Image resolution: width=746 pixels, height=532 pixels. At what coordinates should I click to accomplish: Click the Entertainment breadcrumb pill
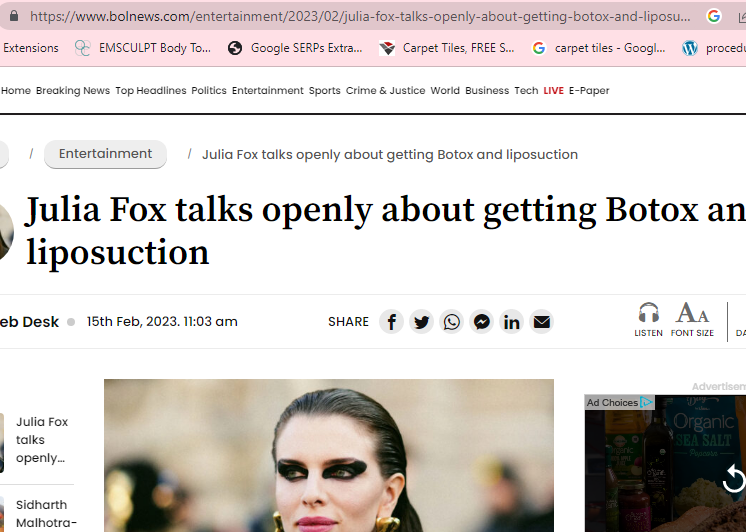pos(105,154)
